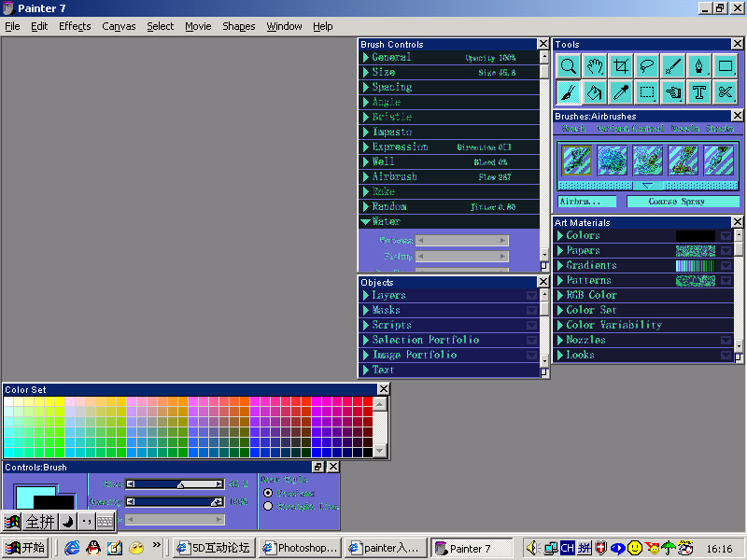
Task: Open the Brush menu in Brushes palette
Action: point(573,129)
